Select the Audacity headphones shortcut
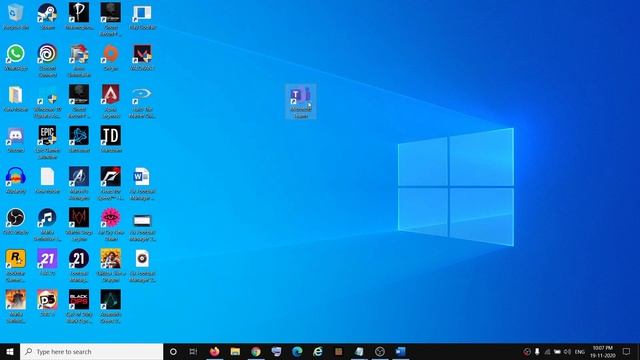 (x=16, y=180)
